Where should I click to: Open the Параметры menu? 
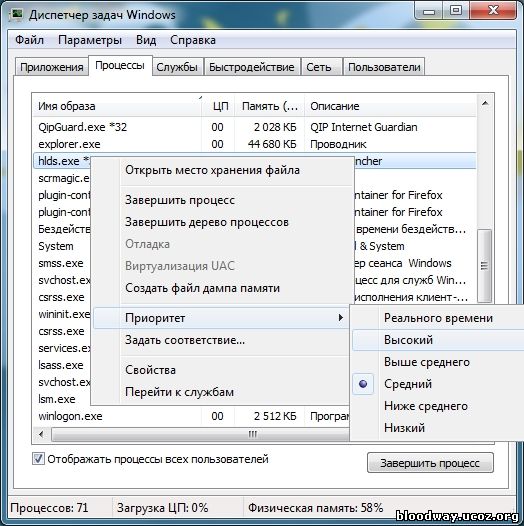(90, 40)
